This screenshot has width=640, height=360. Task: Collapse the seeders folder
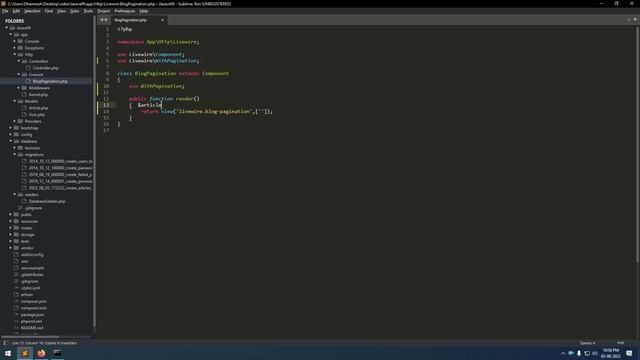click(x=15, y=195)
